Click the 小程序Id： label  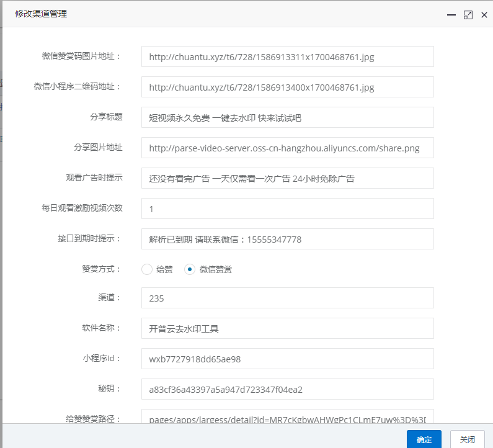click(102, 358)
